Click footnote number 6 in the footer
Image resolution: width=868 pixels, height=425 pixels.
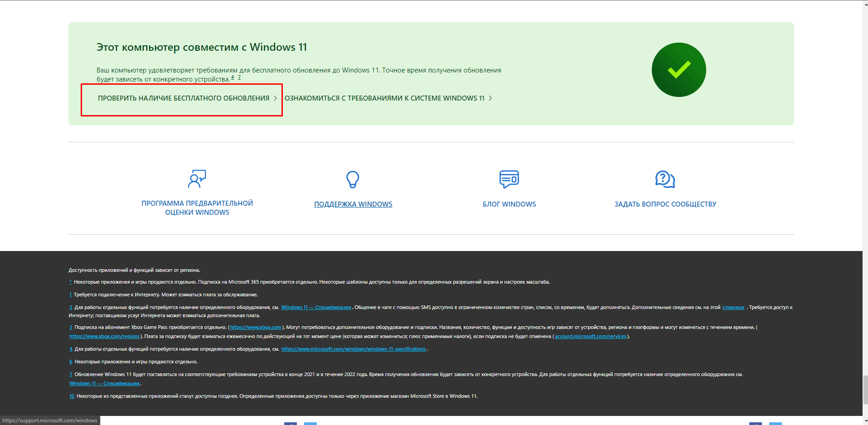click(71, 362)
